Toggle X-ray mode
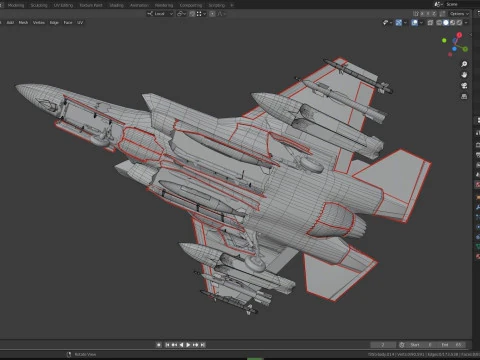 (x=430, y=23)
